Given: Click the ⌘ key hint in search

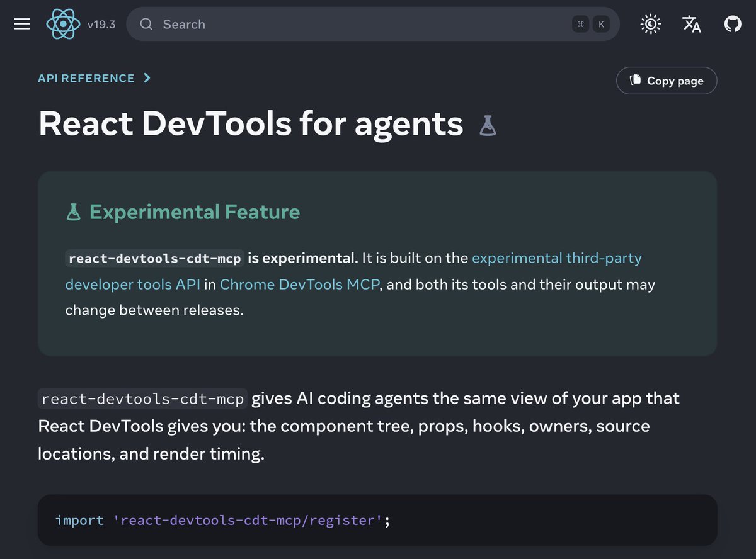Looking at the screenshot, I should pos(580,25).
